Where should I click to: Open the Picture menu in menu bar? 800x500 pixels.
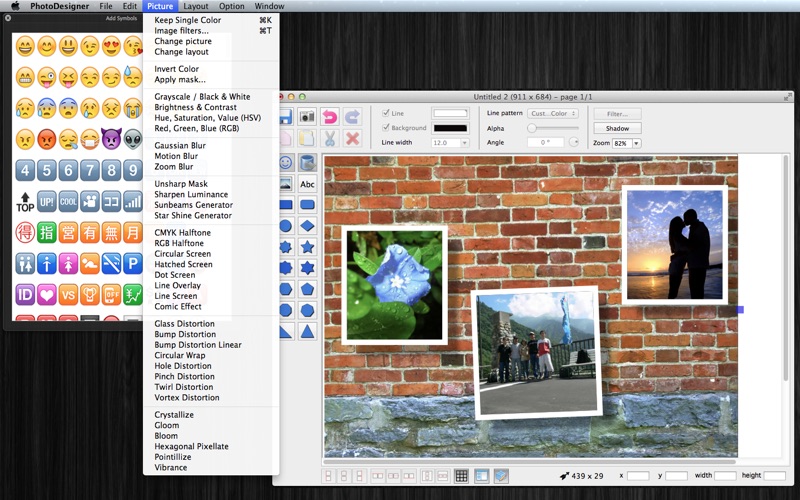pos(160,6)
